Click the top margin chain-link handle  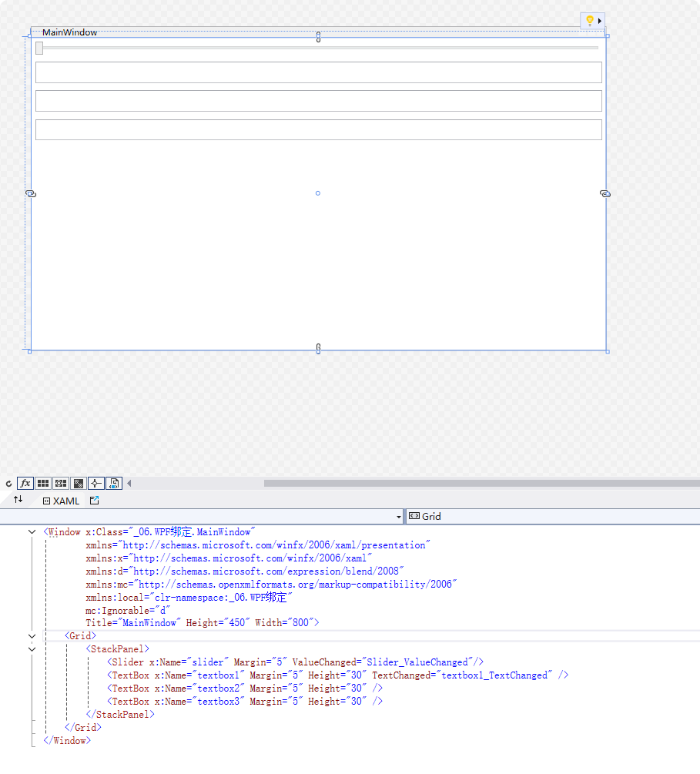point(318,37)
